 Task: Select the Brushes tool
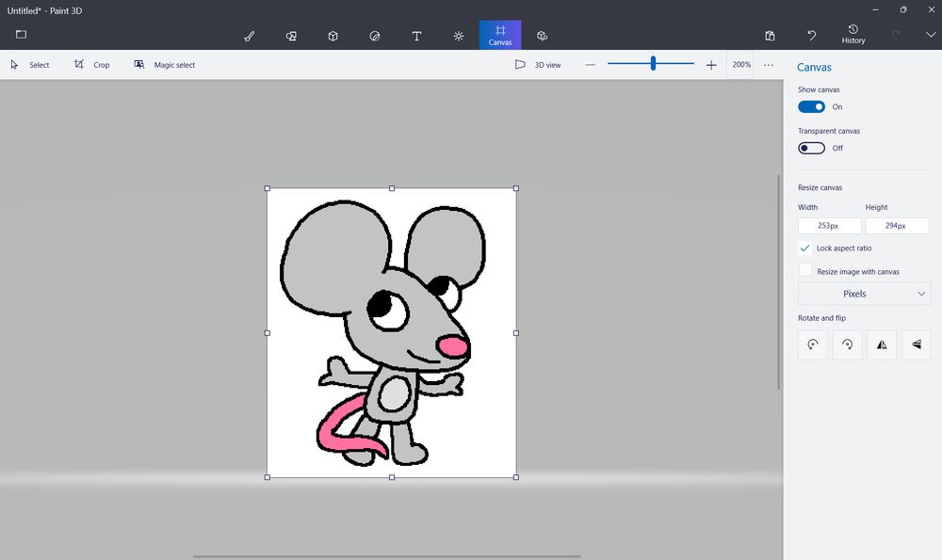point(250,36)
